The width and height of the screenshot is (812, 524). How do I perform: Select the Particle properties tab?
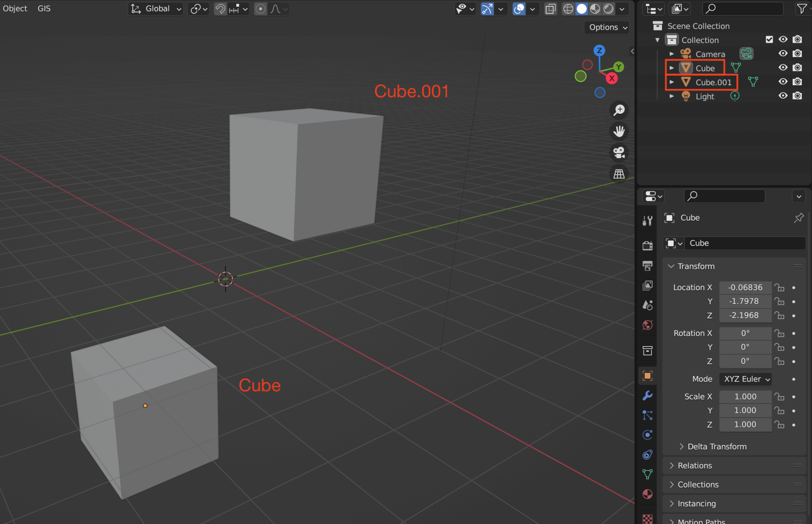(x=648, y=415)
